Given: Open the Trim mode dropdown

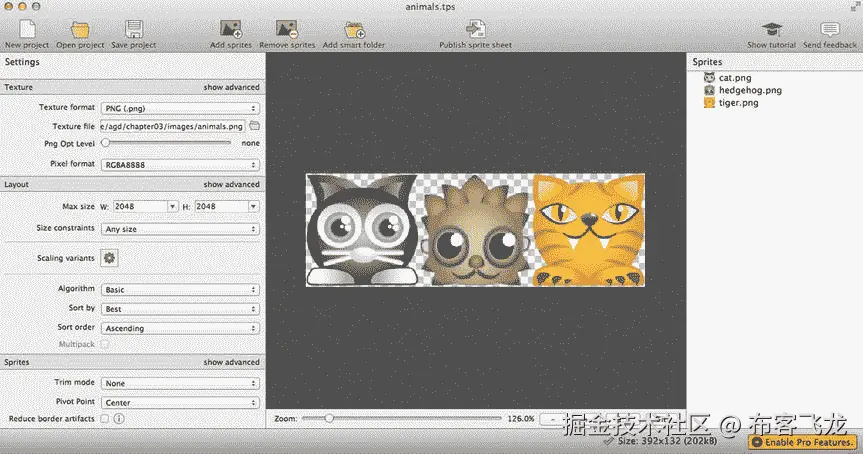Looking at the screenshot, I should [x=179, y=383].
